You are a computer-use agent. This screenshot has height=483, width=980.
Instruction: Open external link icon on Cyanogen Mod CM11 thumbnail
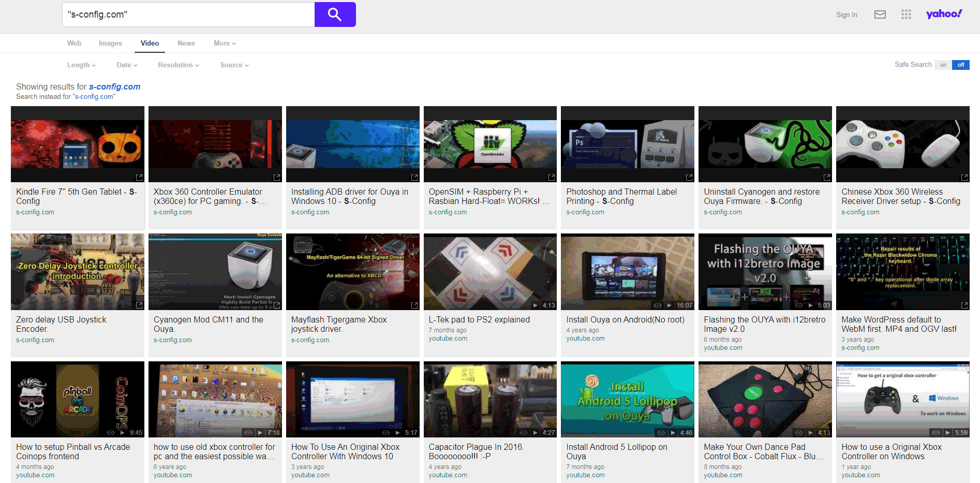pos(277,305)
